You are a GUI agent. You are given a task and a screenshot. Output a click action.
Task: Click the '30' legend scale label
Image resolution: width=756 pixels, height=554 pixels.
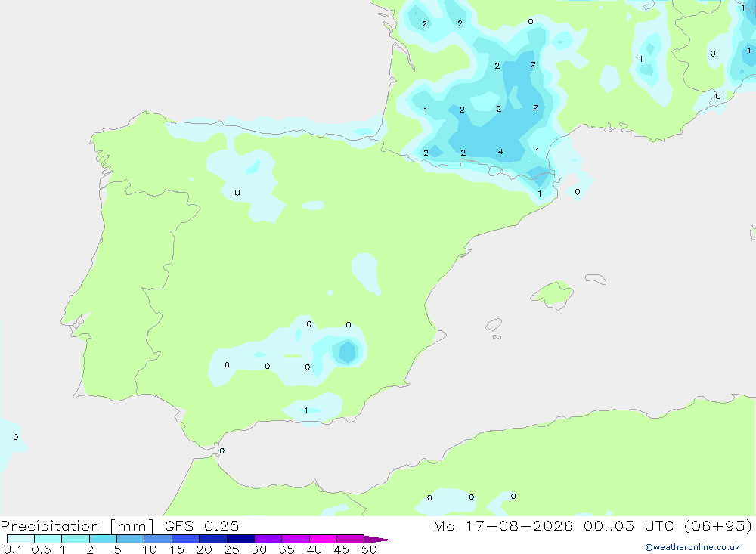pos(259,549)
